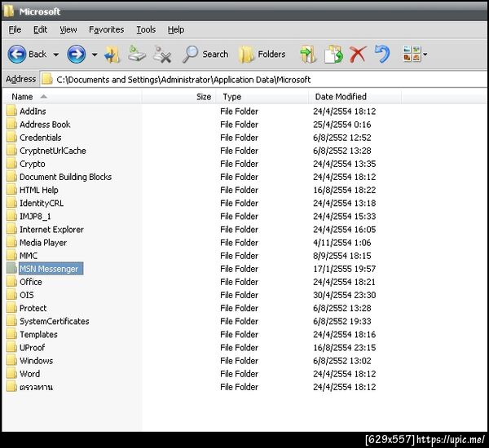Select the MMC folder name
489x448 pixels.
pyautogui.click(x=29, y=256)
